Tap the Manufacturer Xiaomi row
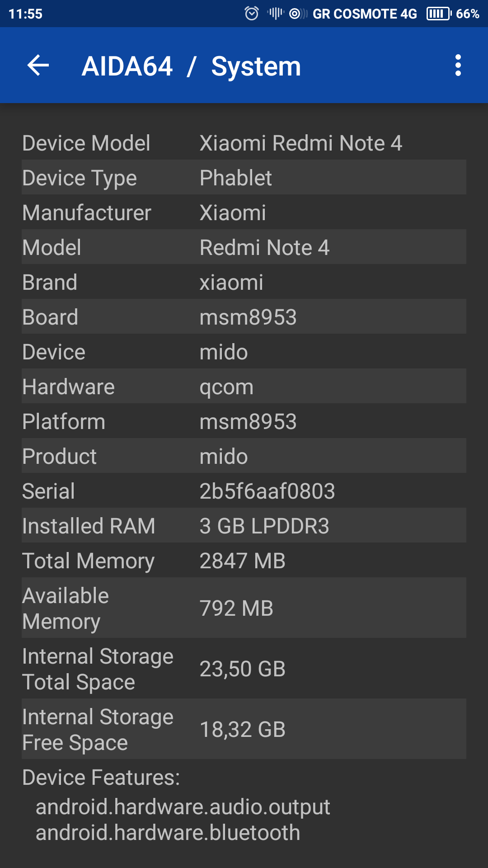The image size is (488, 868). pos(244,212)
